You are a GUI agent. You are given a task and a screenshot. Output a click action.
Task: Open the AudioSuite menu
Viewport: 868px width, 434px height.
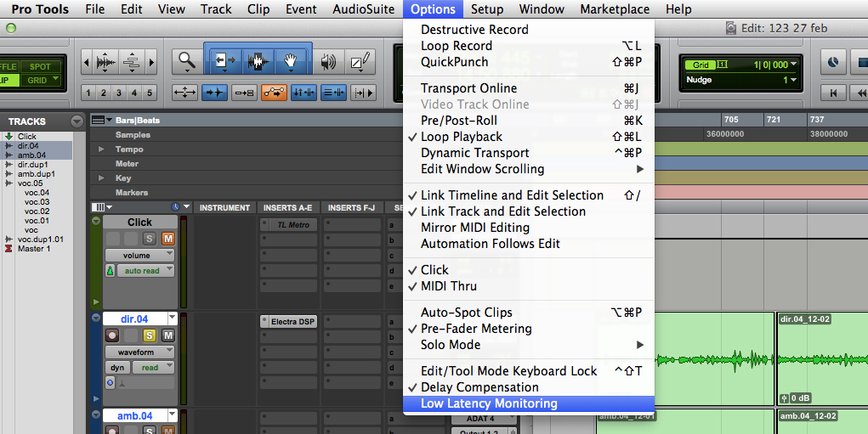(x=364, y=9)
